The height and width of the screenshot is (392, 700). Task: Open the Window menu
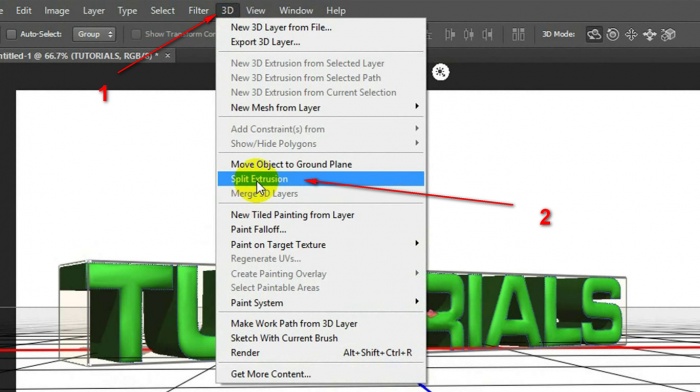[296, 10]
